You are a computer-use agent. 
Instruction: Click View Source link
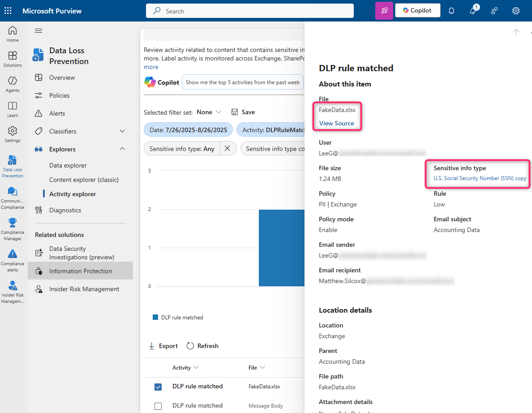(x=336, y=123)
